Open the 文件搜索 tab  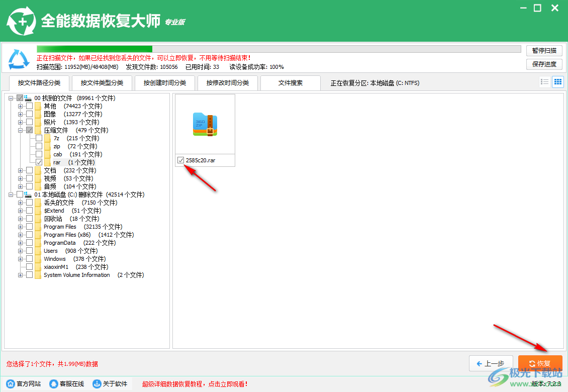point(290,83)
